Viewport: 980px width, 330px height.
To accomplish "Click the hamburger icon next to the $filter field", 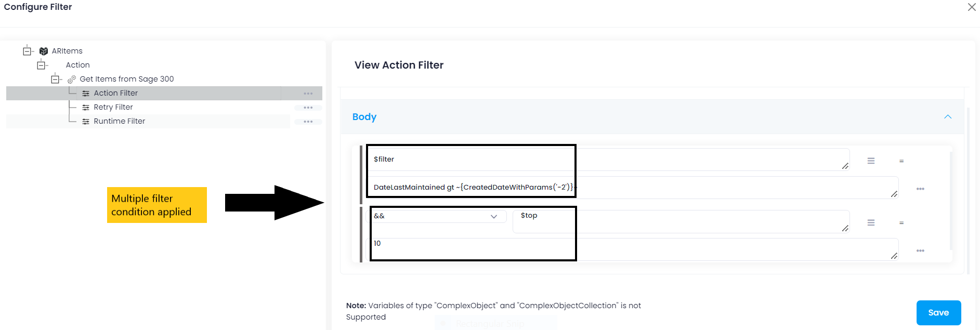I will click(871, 161).
